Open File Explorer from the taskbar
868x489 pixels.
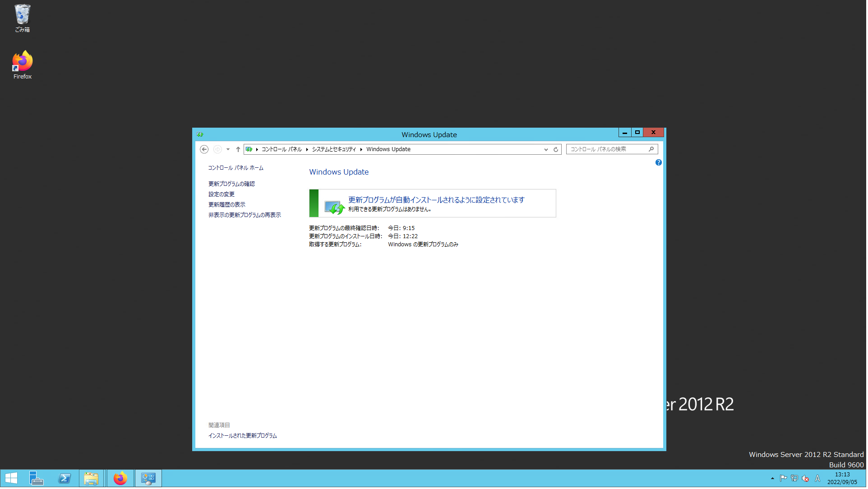tap(92, 479)
